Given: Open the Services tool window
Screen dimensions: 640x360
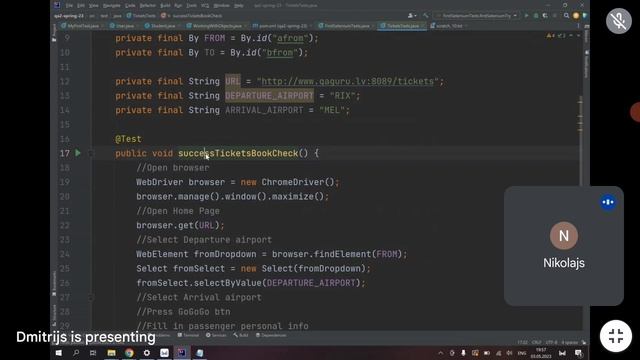Looking at the screenshot, I should (x=216, y=335).
